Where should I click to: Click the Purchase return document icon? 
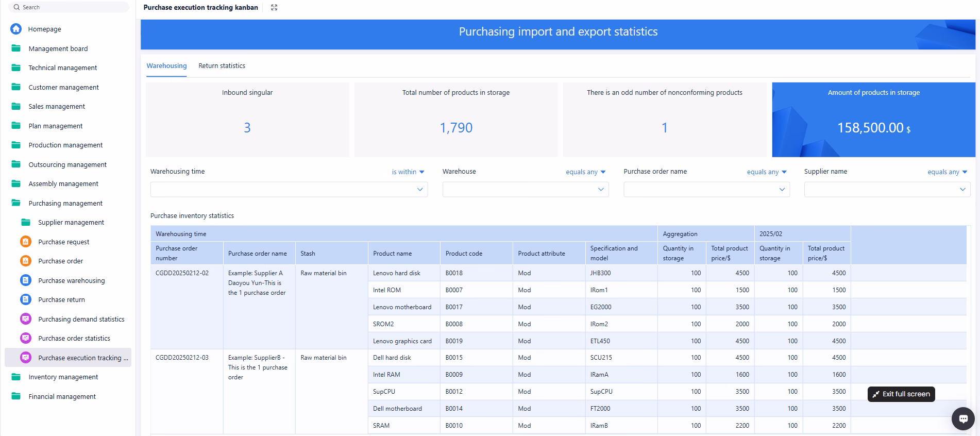(x=26, y=299)
